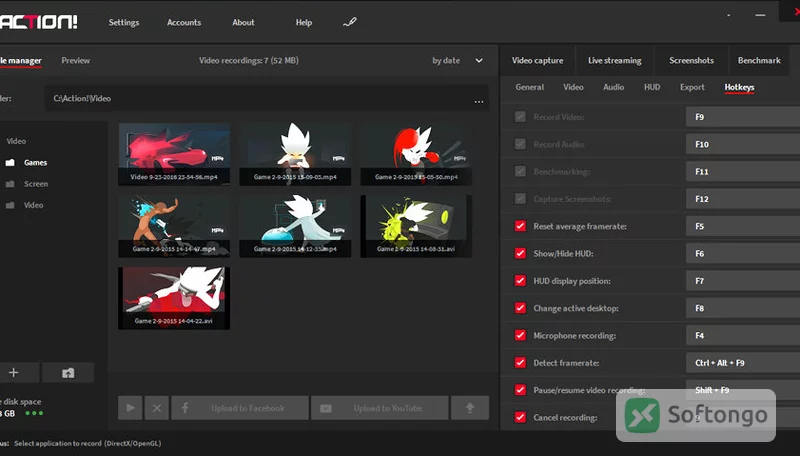This screenshot has width=800, height=456.
Task: Open the HUD settings sub-tab
Action: pos(652,87)
